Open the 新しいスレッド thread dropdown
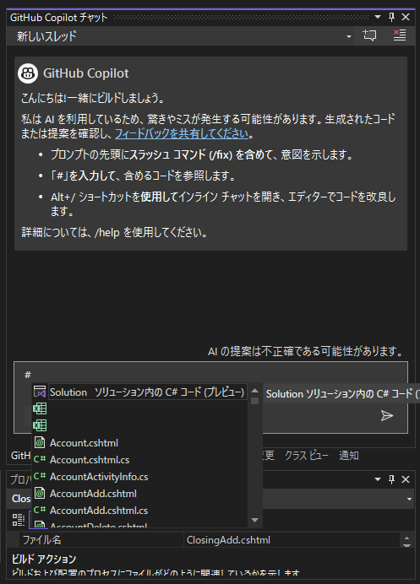Image resolution: width=420 pixels, height=584 pixels. (349, 36)
